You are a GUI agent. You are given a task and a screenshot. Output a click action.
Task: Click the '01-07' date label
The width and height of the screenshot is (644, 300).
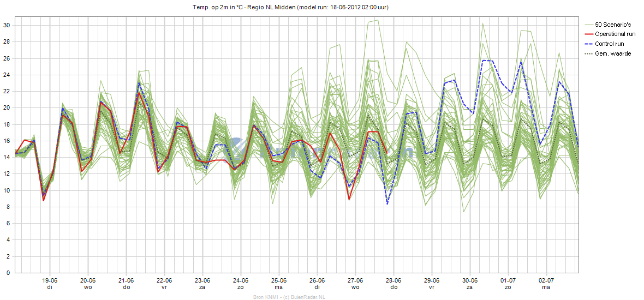point(508,281)
